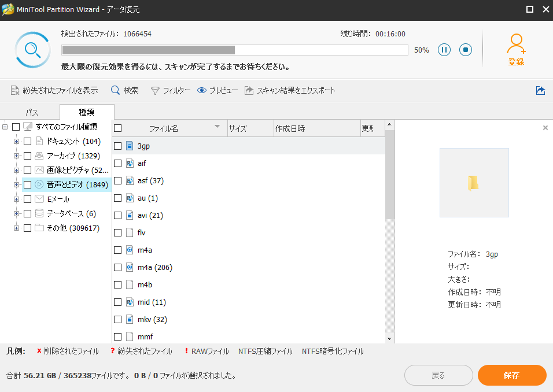The width and height of the screenshot is (553, 392).
Task: Check the すべてのファイル種類 checkbox
Action: (16, 127)
